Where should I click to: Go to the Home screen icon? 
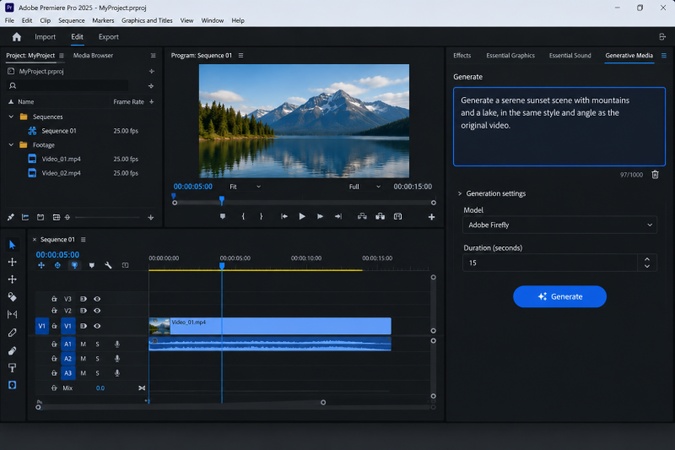(x=16, y=37)
